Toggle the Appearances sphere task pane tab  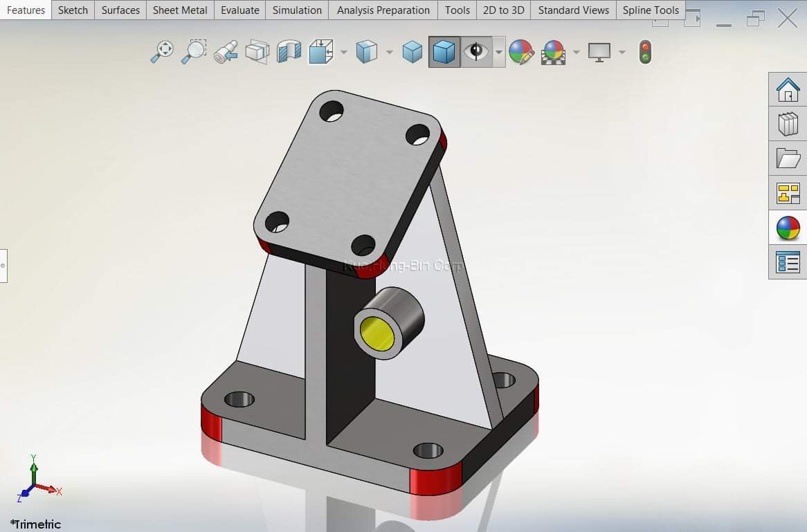coord(788,228)
